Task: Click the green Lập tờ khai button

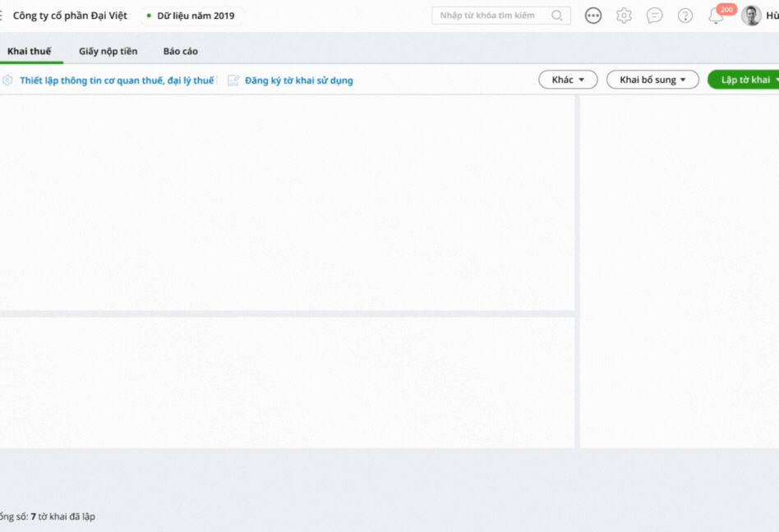Action: 744,80
